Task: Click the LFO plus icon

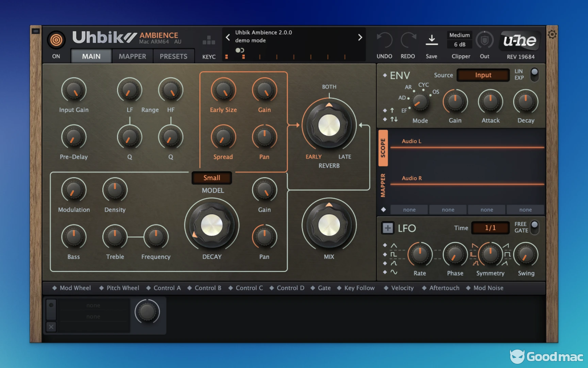Action: [x=388, y=228]
